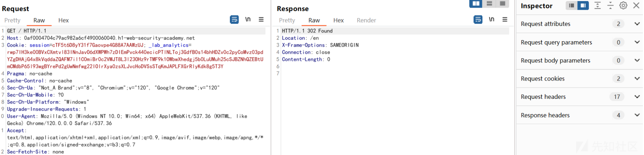Dock Inspector panel to the left layout

572,5
